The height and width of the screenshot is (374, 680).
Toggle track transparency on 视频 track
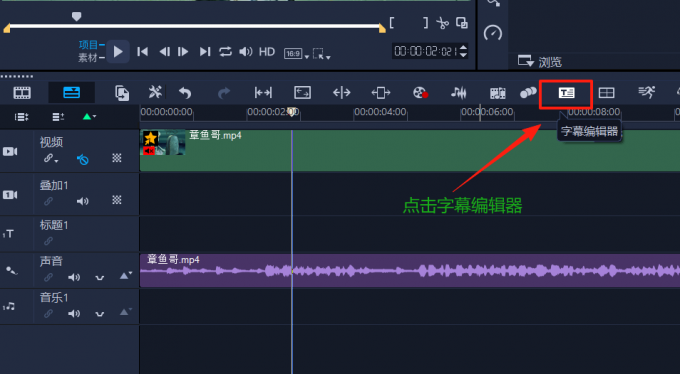pos(117,158)
